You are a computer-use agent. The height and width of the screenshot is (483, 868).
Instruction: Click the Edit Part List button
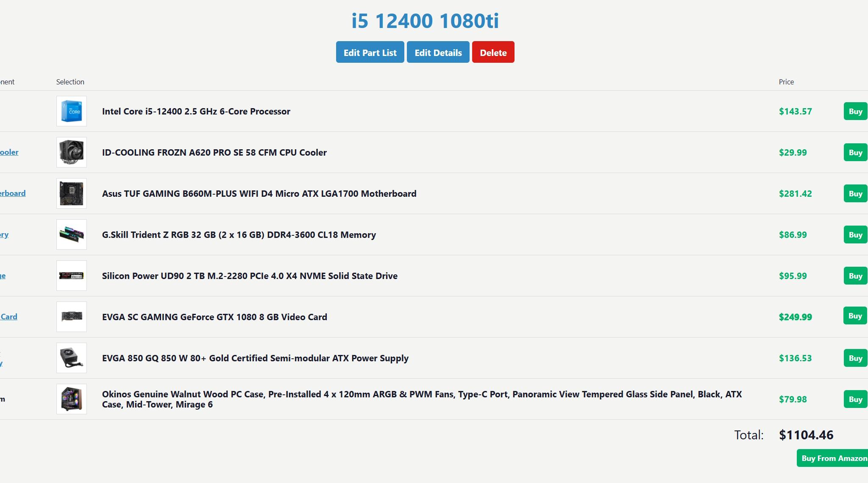[x=370, y=52]
